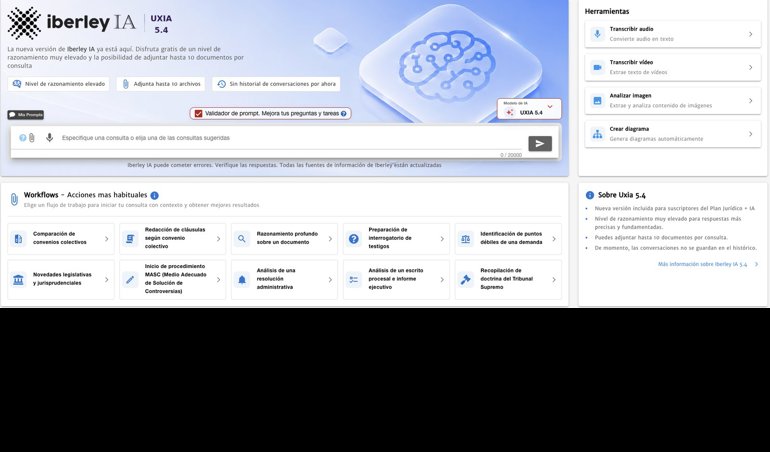The height and width of the screenshot is (452, 770).
Task: Expand the Crear diagrama chevron
Action: point(750,134)
